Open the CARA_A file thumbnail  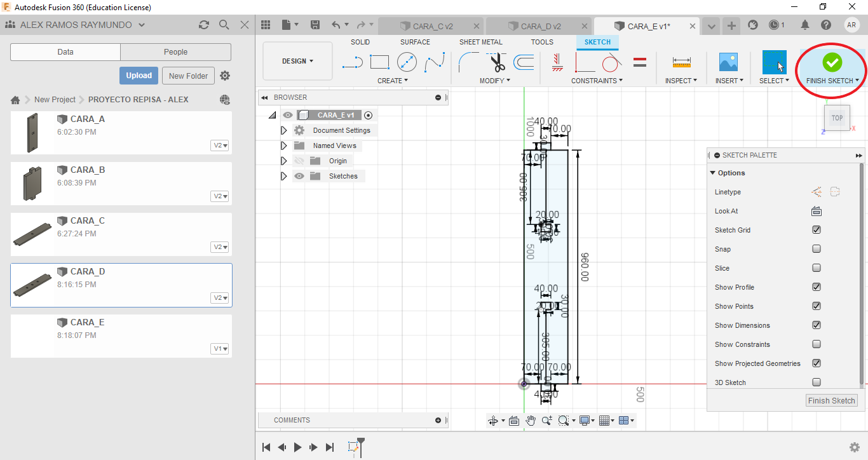click(x=32, y=133)
